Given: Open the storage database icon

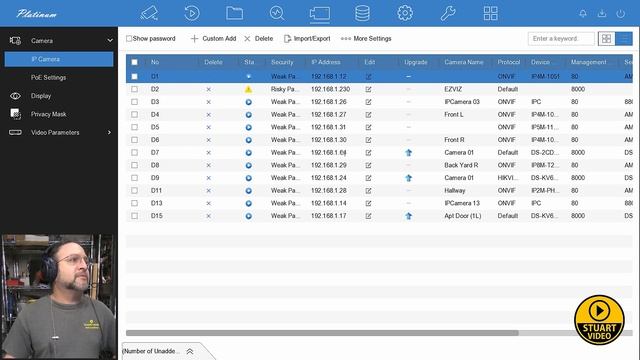Looking at the screenshot, I should point(362,13).
